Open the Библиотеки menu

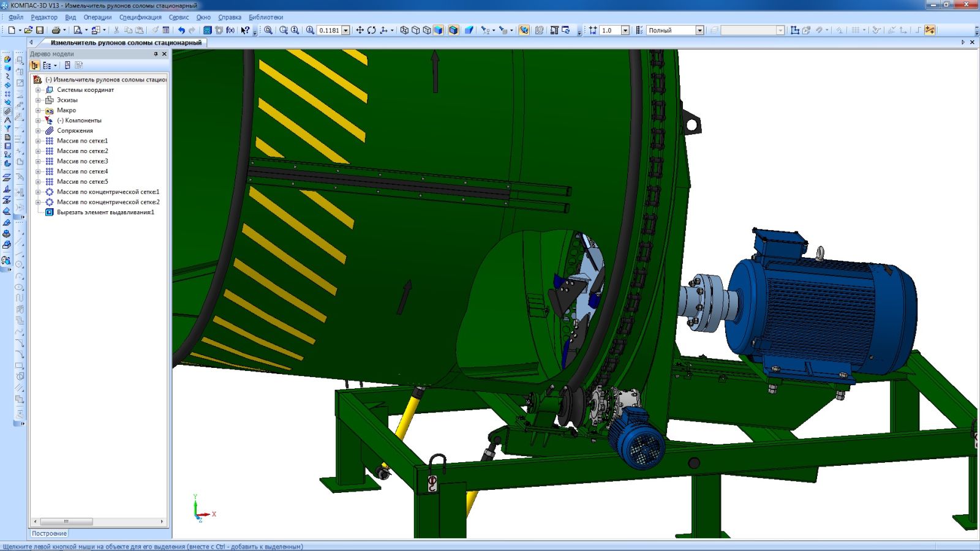pyautogui.click(x=266, y=17)
